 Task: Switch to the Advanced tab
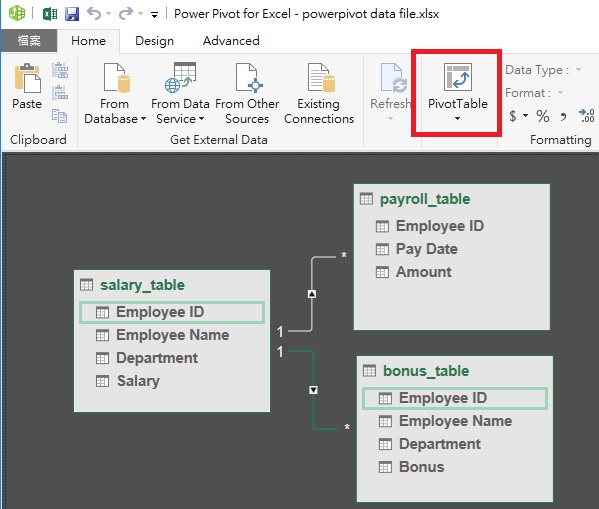point(231,41)
